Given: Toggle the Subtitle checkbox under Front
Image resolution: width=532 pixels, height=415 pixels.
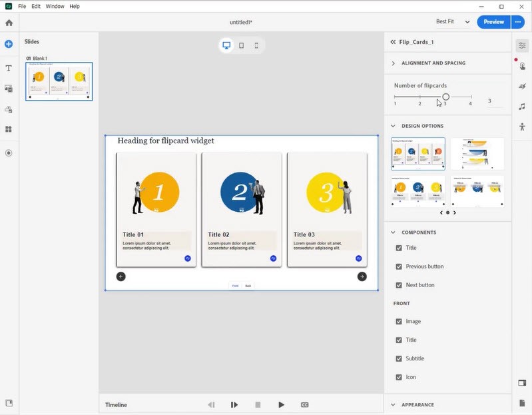Looking at the screenshot, I should 399,358.
